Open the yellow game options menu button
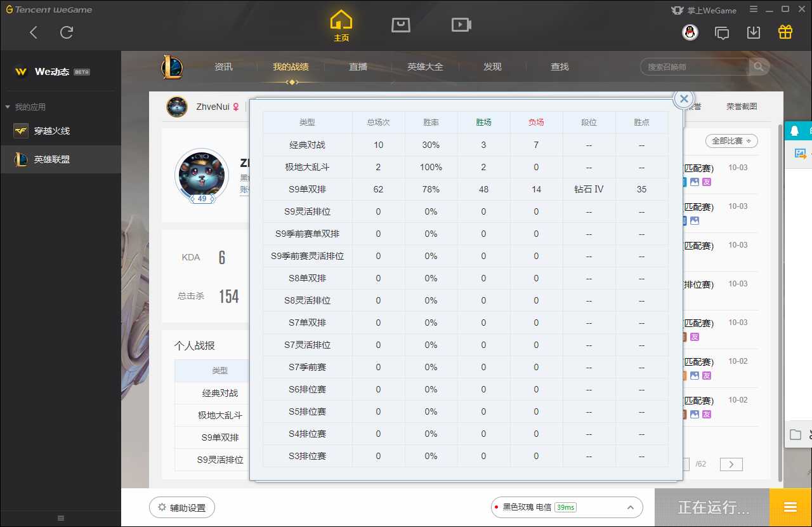Viewport: 812px width, 527px height. [x=790, y=507]
